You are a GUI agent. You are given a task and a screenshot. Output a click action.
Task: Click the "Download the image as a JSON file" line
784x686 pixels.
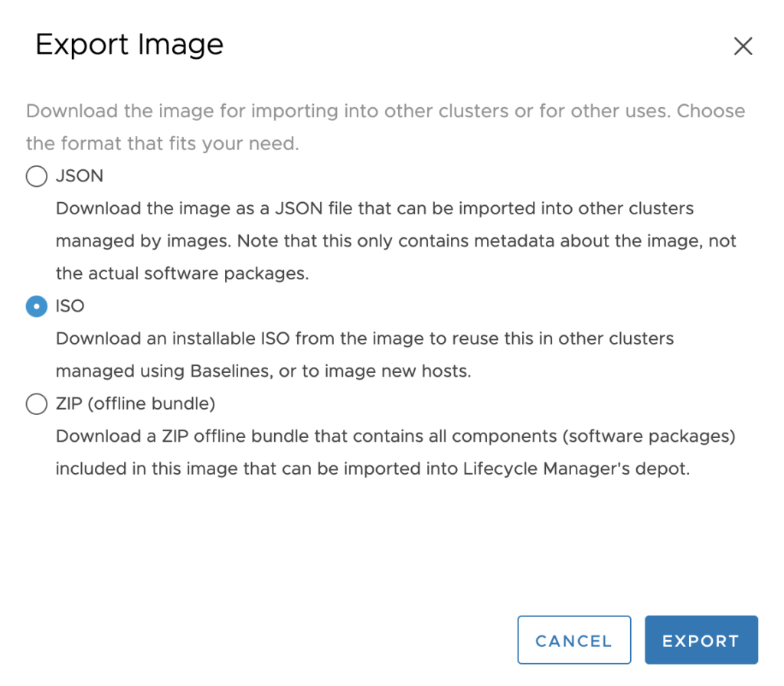374,208
